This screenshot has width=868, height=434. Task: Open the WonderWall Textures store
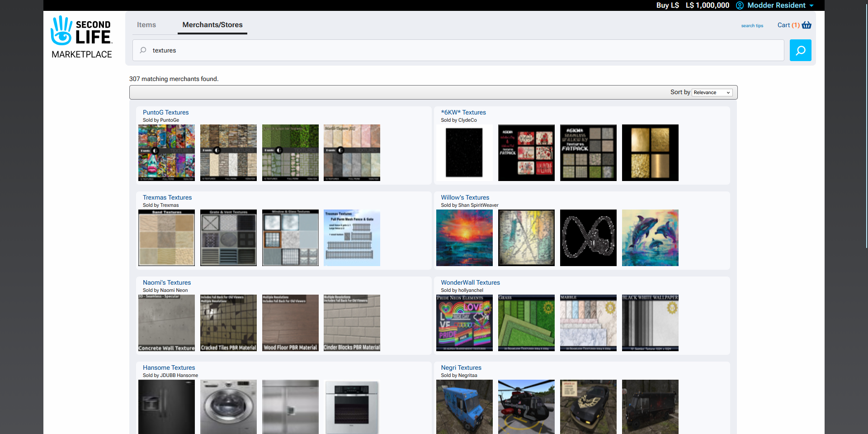click(x=470, y=282)
